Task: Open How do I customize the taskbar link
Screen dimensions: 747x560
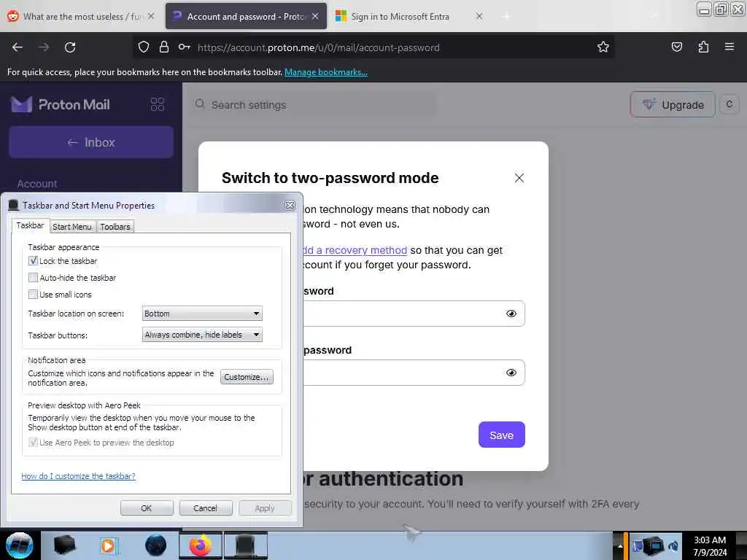Action: [x=78, y=476]
